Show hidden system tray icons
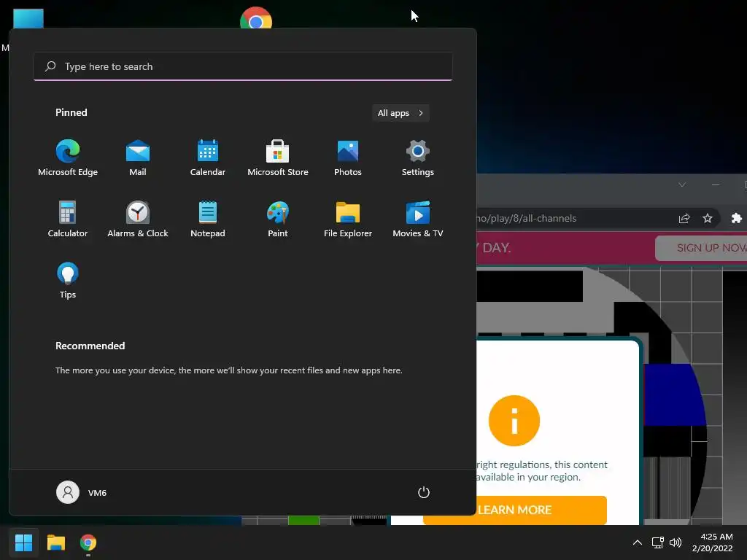This screenshot has height=560, width=747. 637,542
